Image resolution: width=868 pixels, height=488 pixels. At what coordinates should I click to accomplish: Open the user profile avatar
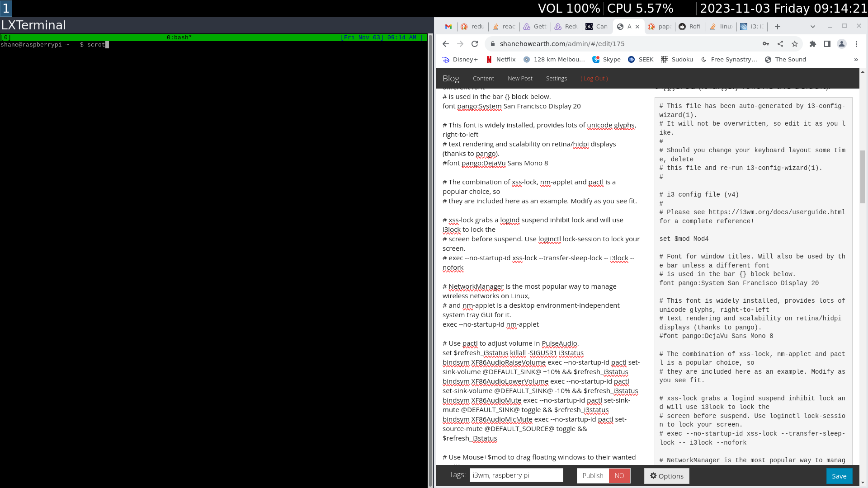coord(842,44)
